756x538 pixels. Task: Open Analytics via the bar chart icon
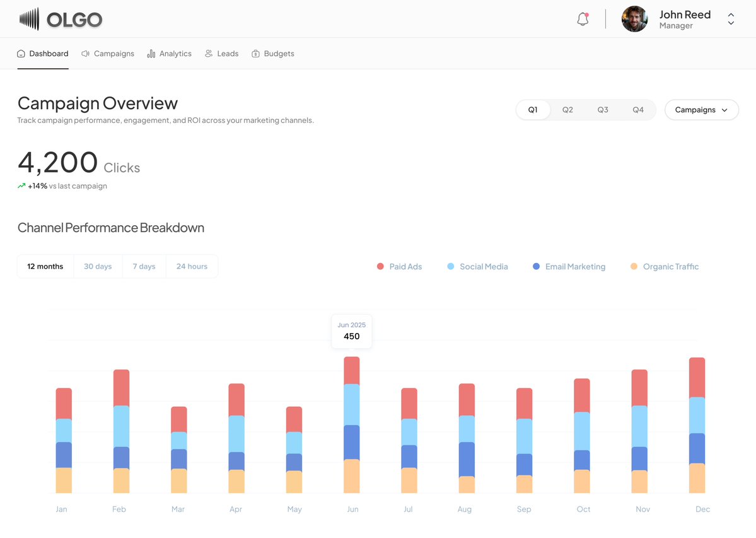click(151, 54)
